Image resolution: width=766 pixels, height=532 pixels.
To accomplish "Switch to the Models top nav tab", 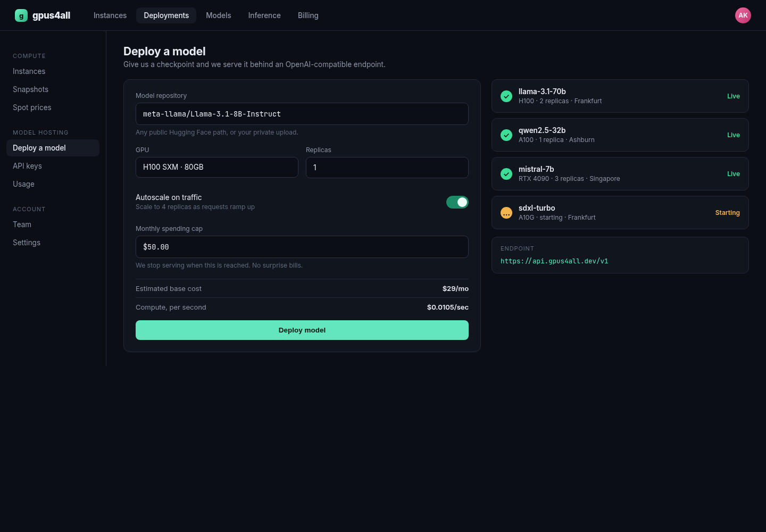I will click(219, 15).
